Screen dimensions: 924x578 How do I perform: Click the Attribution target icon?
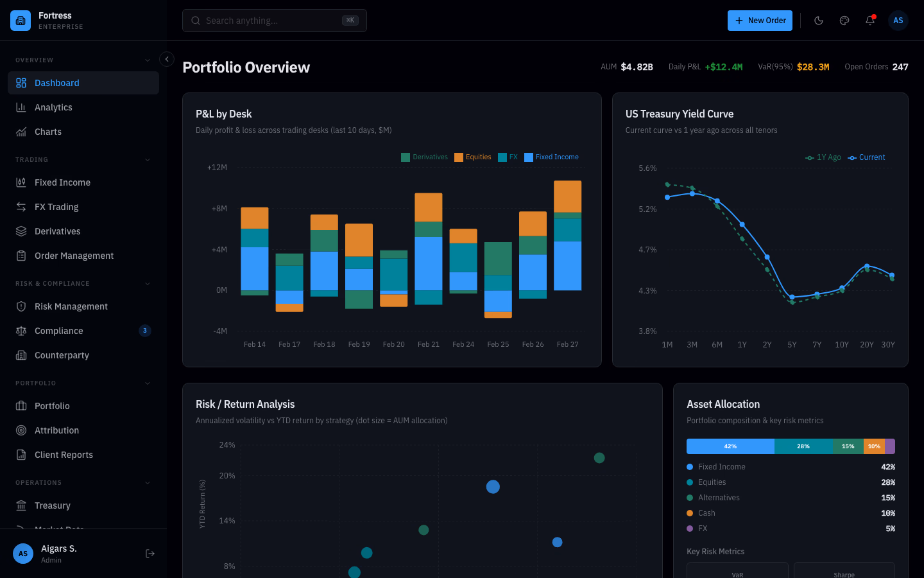(x=21, y=430)
